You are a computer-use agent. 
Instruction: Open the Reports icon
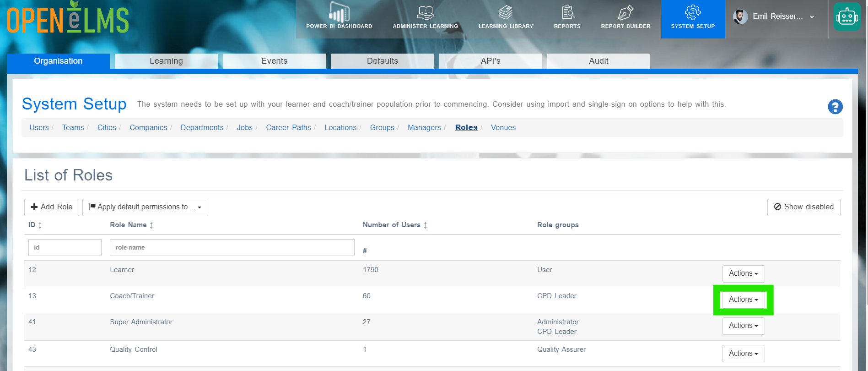(x=567, y=12)
